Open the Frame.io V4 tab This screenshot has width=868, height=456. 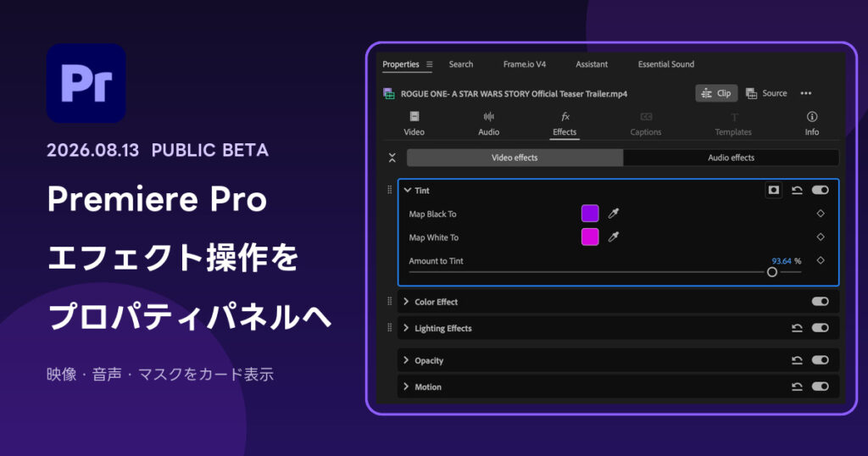click(524, 64)
